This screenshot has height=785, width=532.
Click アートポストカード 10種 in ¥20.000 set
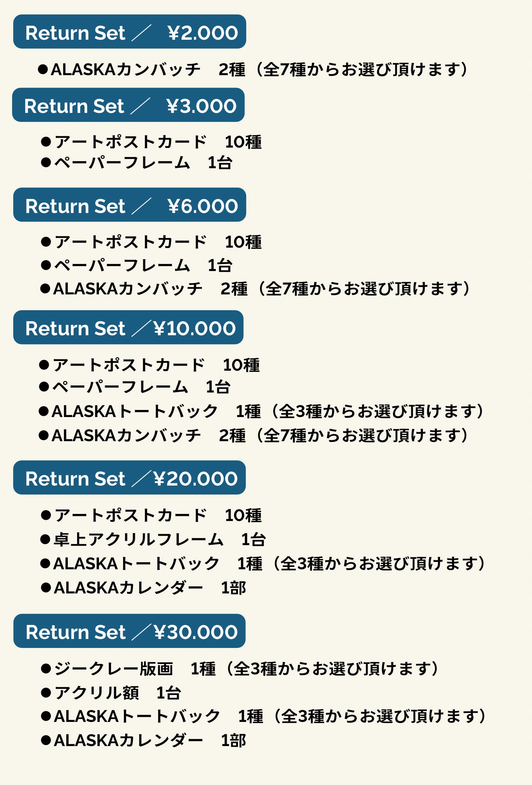click(152, 516)
